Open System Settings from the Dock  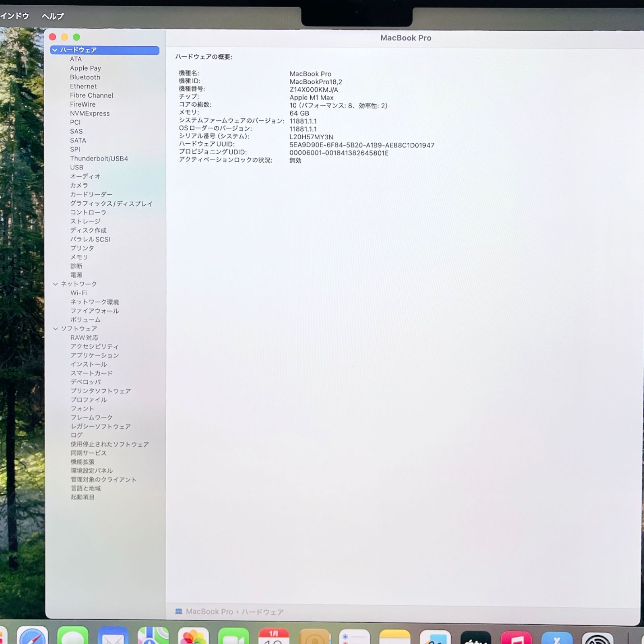[x=598, y=638]
